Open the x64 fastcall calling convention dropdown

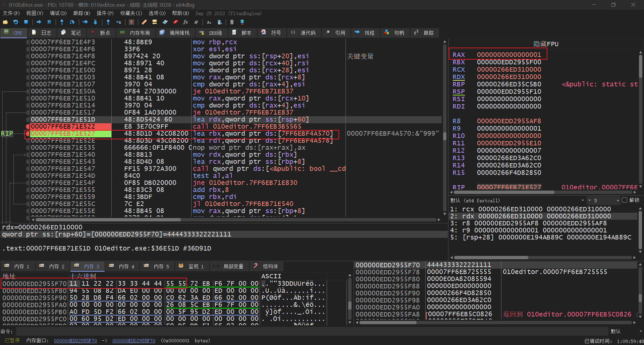pyautogui.click(x=583, y=200)
